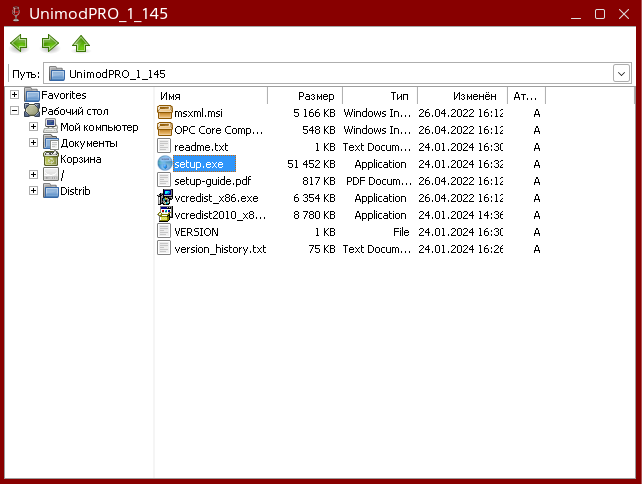Sort by Размер column header
The height and width of the screenshot is (484, 642).
point(305,96)
